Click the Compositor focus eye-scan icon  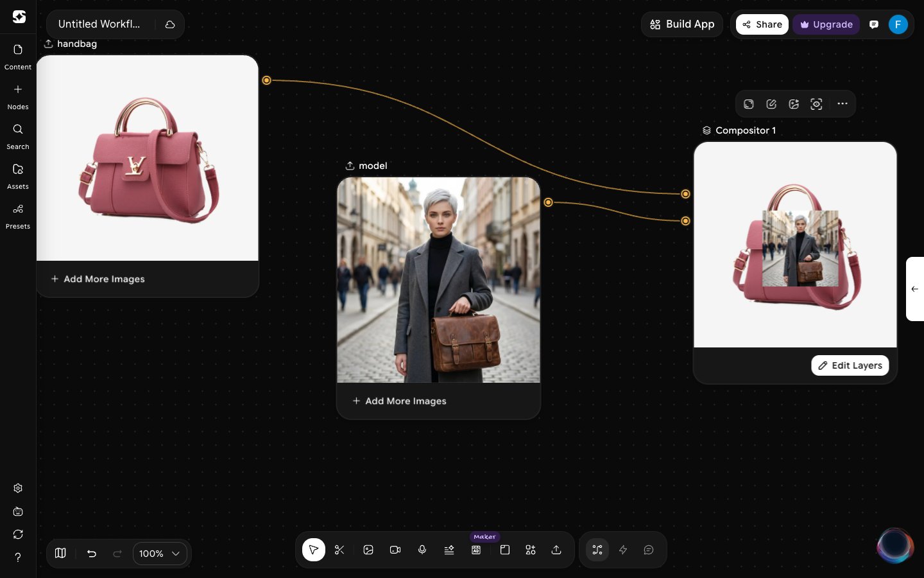[816, 104]
